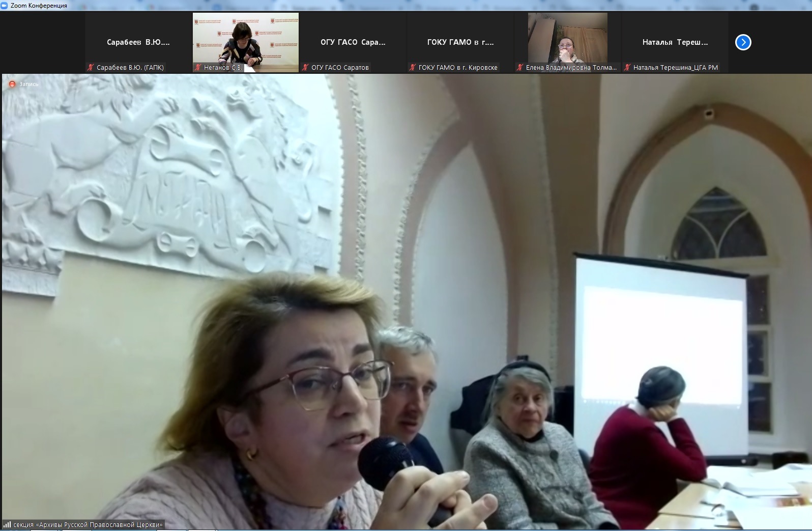Click the muted mic icon for Неганов С.В.
The width and height of the screenshot is (812, 531).
[x=198, y=67]
